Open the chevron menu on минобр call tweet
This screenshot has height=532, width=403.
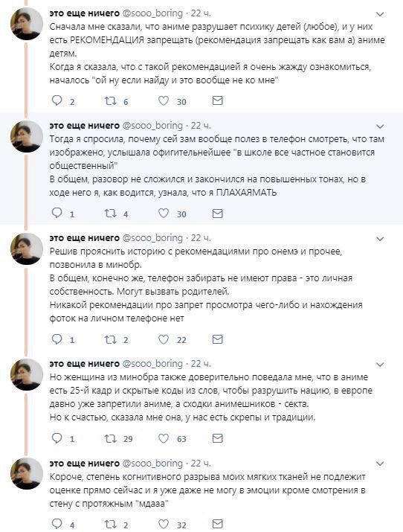380,239
